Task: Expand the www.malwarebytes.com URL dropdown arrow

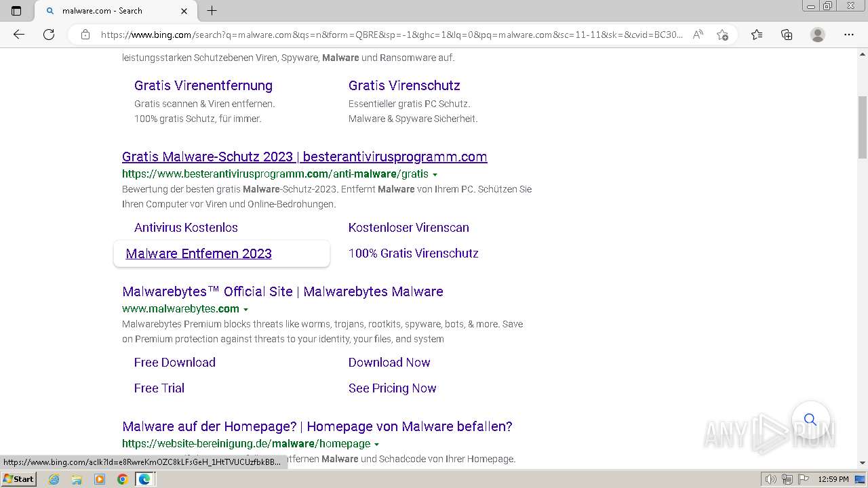Action: [x=245, y=310]
